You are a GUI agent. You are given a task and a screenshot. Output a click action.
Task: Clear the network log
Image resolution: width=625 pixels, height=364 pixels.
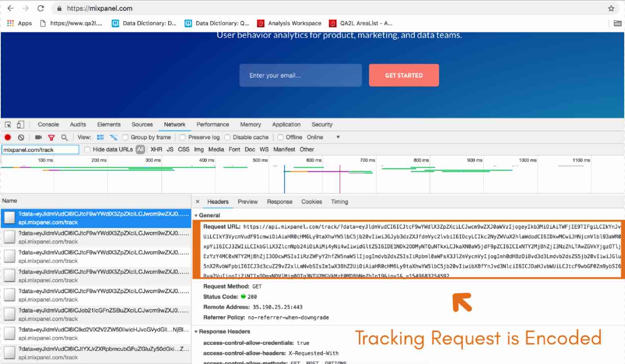[x=21, y=137]
